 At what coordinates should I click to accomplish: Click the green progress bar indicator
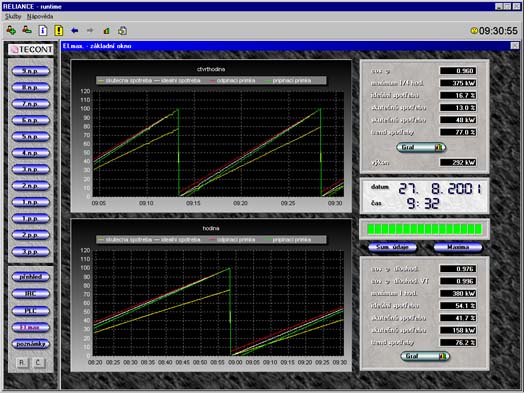(424, 229)
